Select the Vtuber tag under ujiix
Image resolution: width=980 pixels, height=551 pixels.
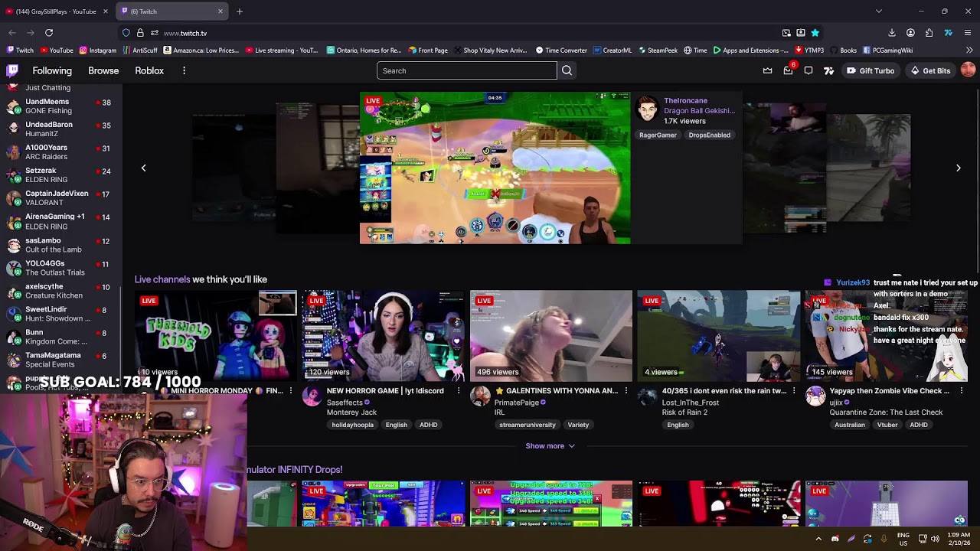tap(887, 425)
